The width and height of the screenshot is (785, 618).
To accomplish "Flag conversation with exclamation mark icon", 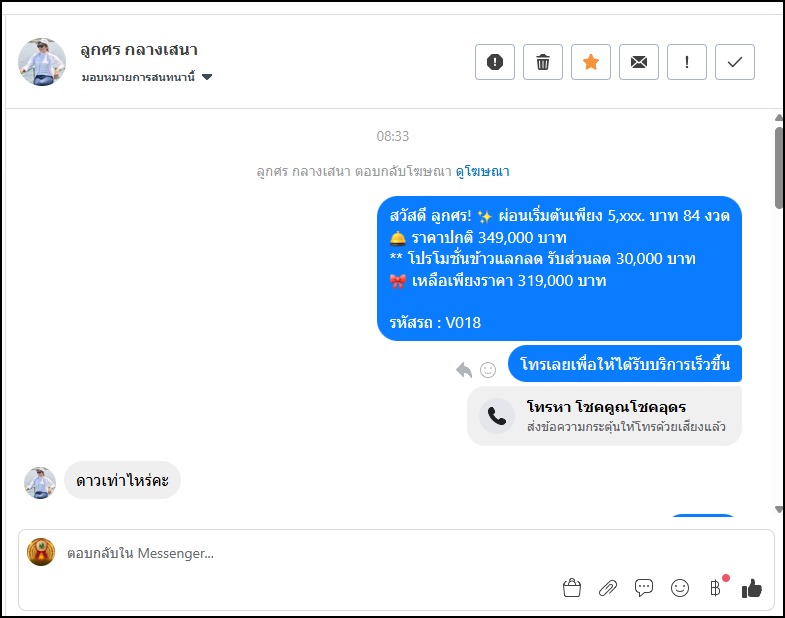I will 687,62.
